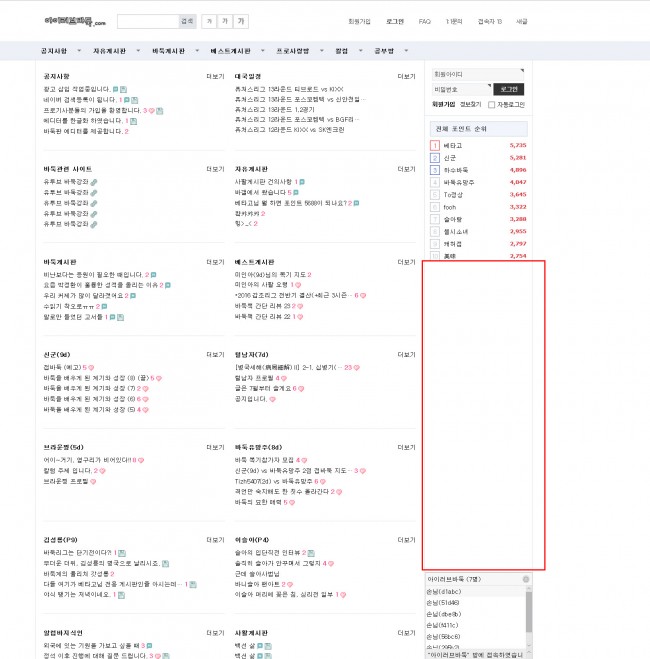Screen dimensions: 650x659
Task: Select the largest 가 font-size button
Action: [x=241, y=21]
